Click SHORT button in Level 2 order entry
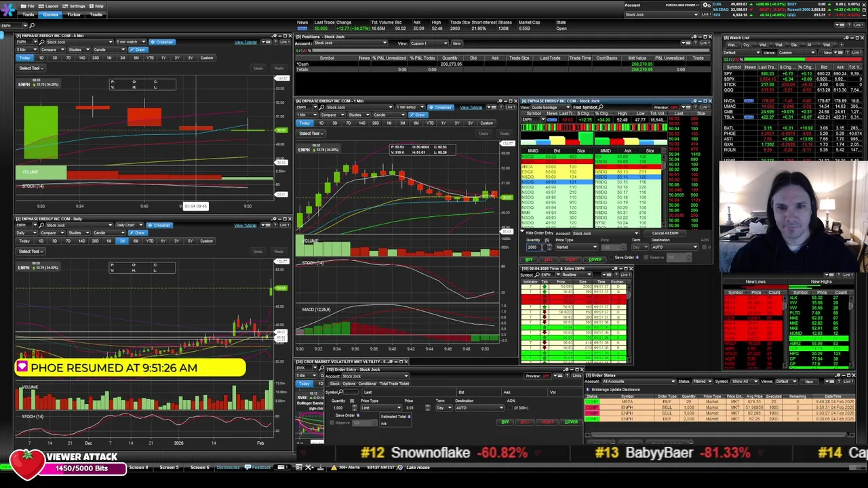Viewport: 868px width, 488px height. pyautogui.click(x=571, y=260)
